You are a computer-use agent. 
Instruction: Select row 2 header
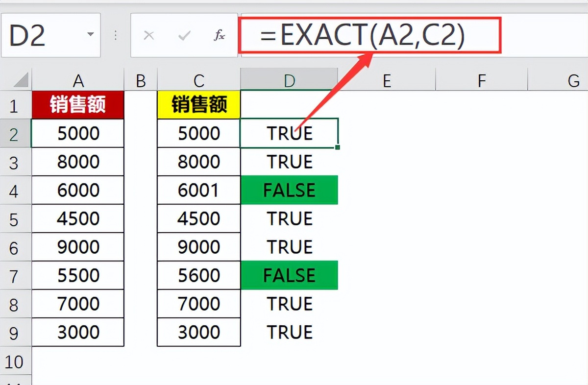(x=16, y=133)
